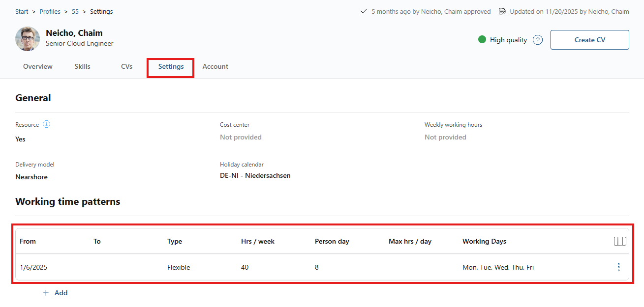Open the column chooser icon in table header
The width and height of the screenshot is (644, 307).
(620, 241)
